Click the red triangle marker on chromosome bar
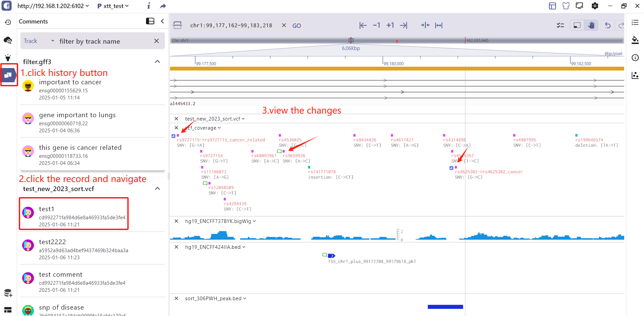The width and height of the screenshot is (644, 316). pyautogui.click(x=397, y=42)
